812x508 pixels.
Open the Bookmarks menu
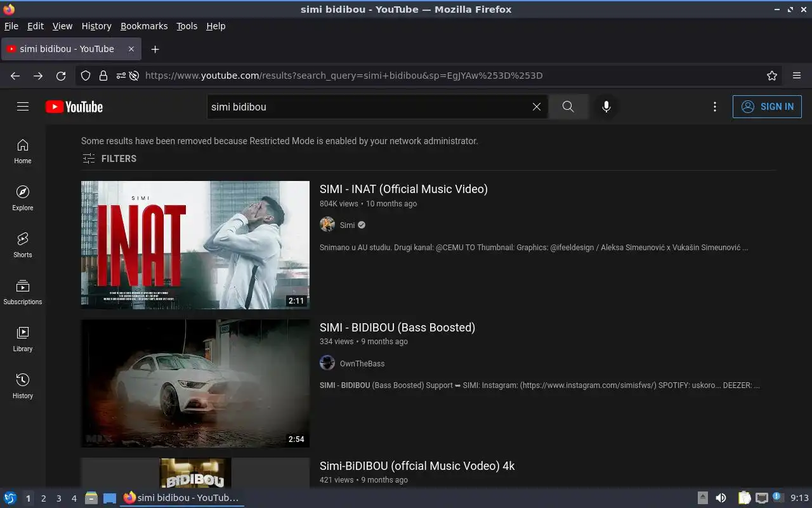[144, 26]
